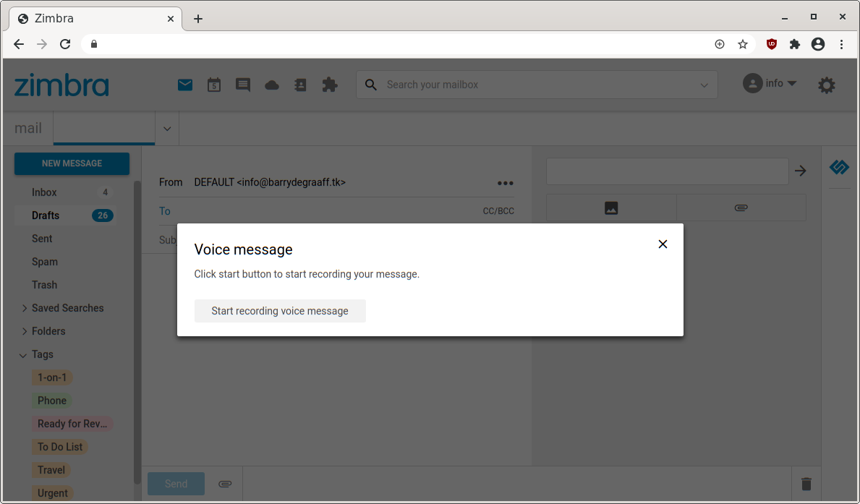Open the attachments paperclip tab
The height and width of the screenshot is (504, 860).
pyautogui.click(x=741, y=208)
